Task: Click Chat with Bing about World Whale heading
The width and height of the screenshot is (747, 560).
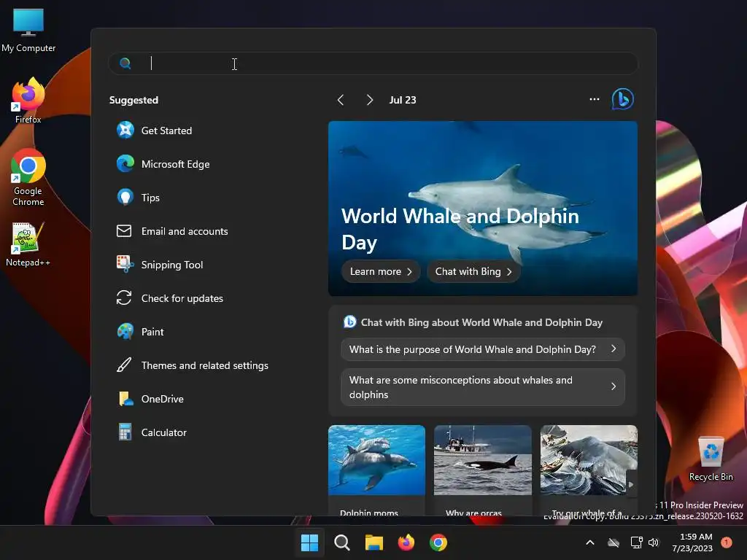Action: click(481, 322)
